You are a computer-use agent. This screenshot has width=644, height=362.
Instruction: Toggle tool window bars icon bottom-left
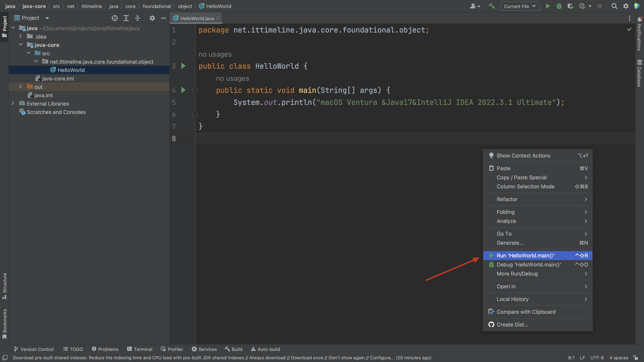tap(5, 357)
